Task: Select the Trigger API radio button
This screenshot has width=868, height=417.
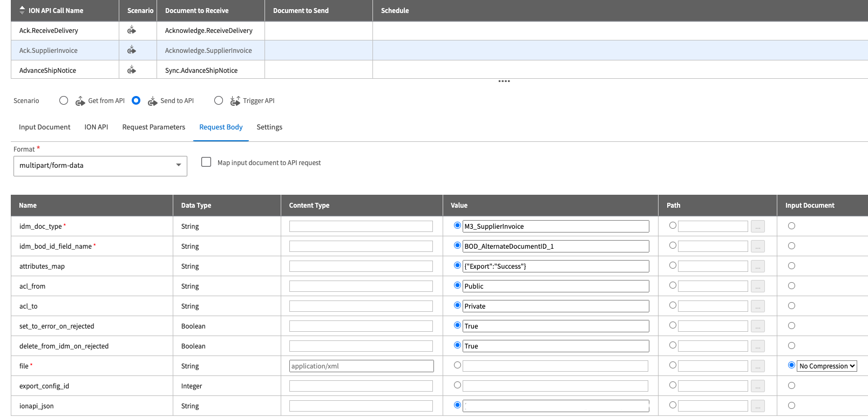Action: [219, 100]
